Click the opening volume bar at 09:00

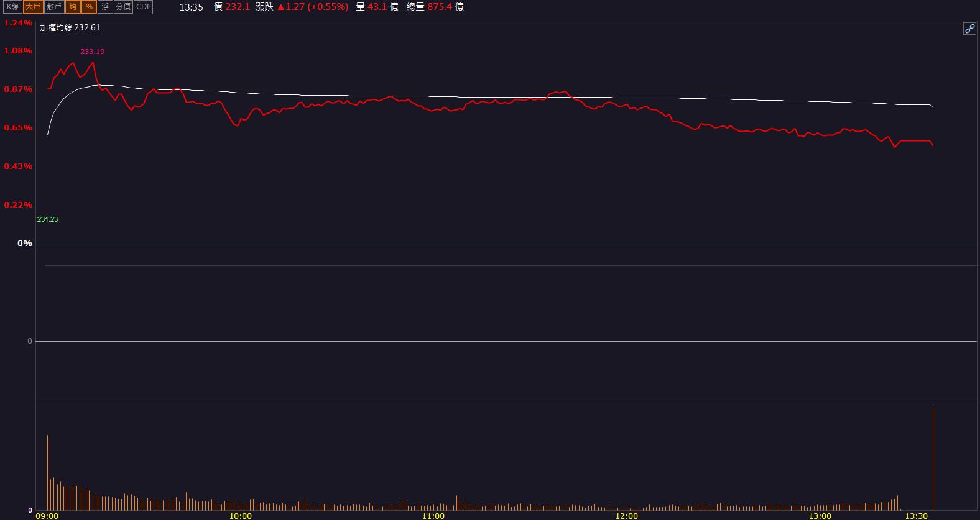(47, 472)
